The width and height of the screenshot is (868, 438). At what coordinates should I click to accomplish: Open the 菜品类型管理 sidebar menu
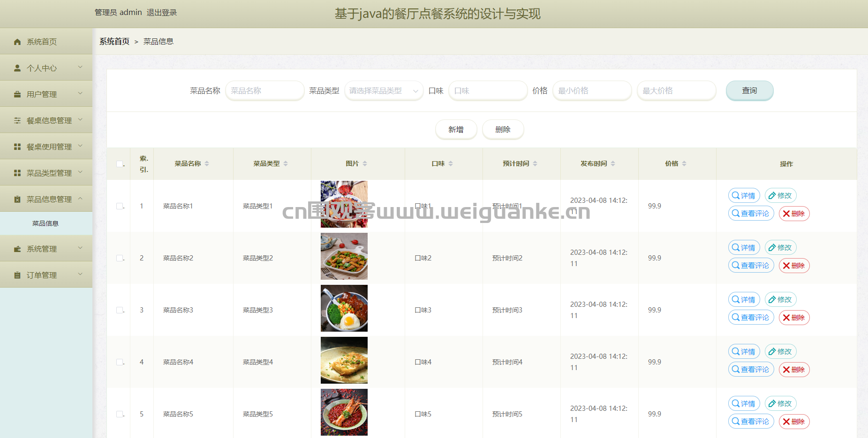click(46, 173)
